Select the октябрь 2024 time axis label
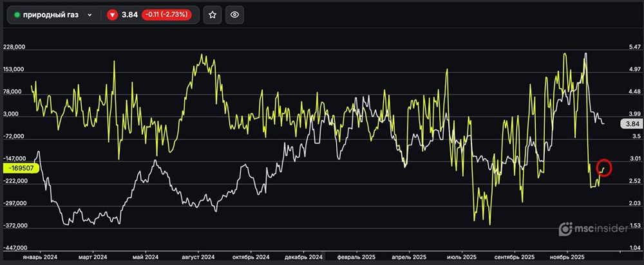This screenshot has width=644, height=265. 251,257
